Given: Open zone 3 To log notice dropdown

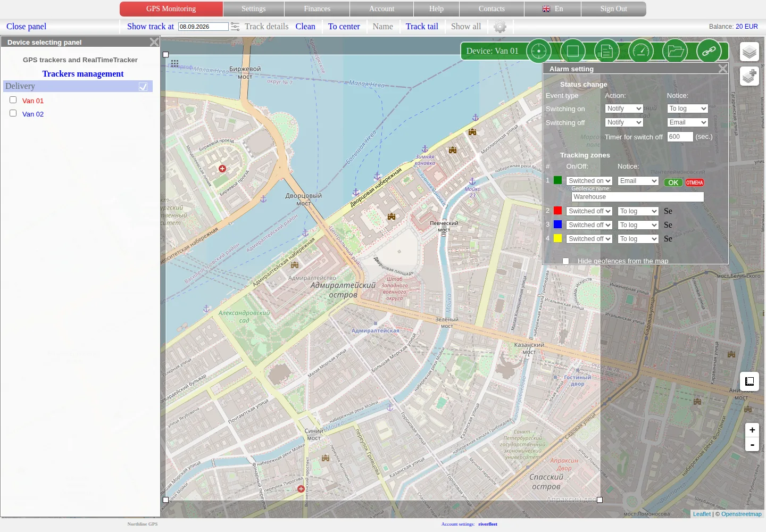Looking at the screenshot, I should pos(638,225).
